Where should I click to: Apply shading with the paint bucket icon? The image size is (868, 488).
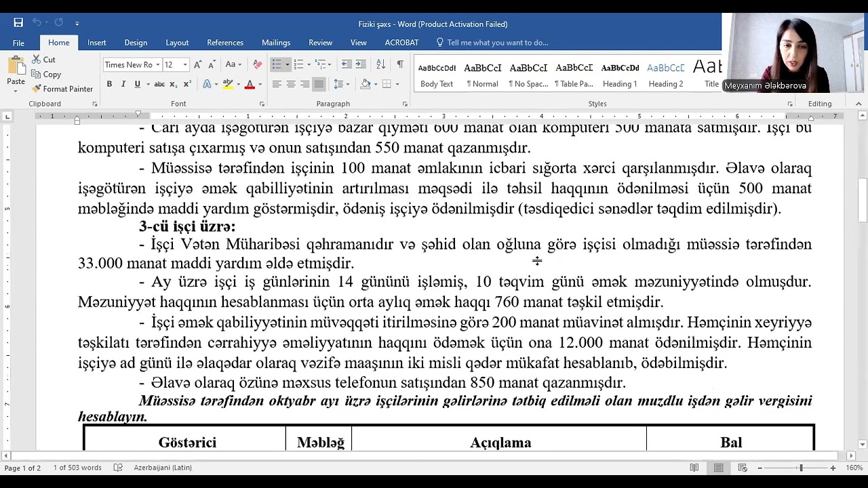366,84
